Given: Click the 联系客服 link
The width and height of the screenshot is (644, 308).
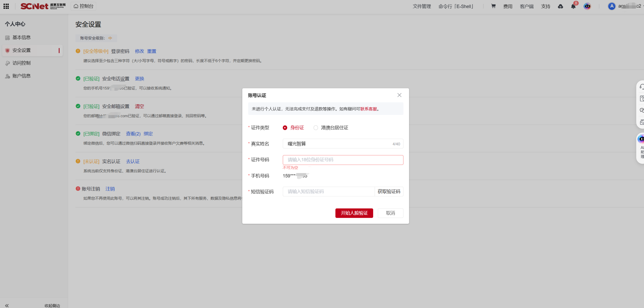Looking at the screenshot, I should (368, 109).
